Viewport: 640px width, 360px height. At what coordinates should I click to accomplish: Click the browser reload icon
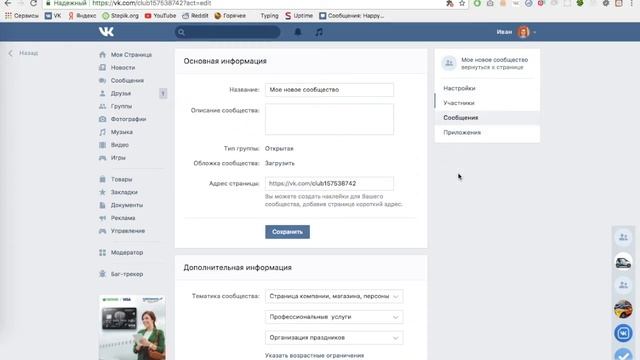coord(33,3)
